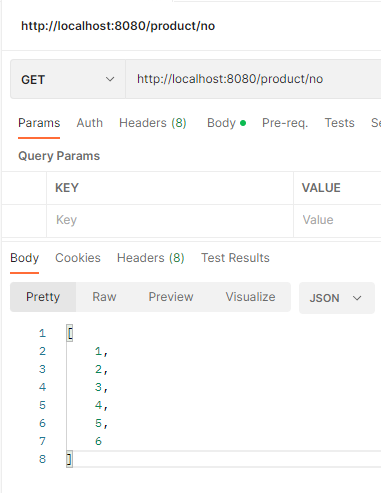Image resolution: width=381 pixels, height=493 pixels.
Task: Open request Headers (8) tab
Action: tap(153, 123)
